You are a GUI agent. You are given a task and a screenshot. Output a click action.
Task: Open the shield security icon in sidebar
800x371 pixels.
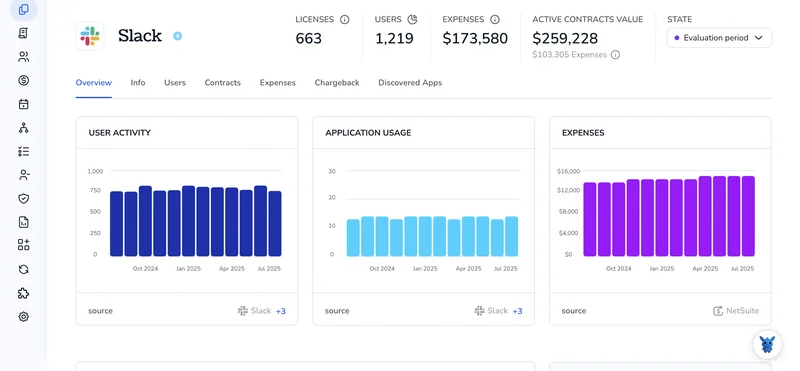pos(23,199)
